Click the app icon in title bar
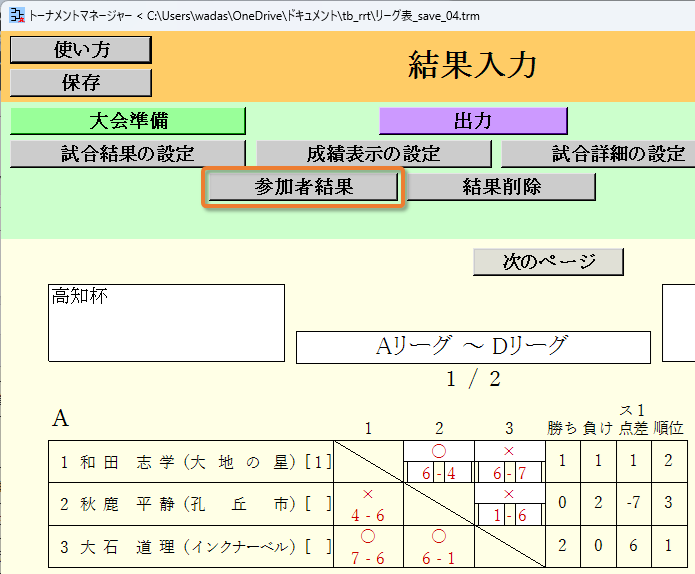 click(x=17, y=16)
